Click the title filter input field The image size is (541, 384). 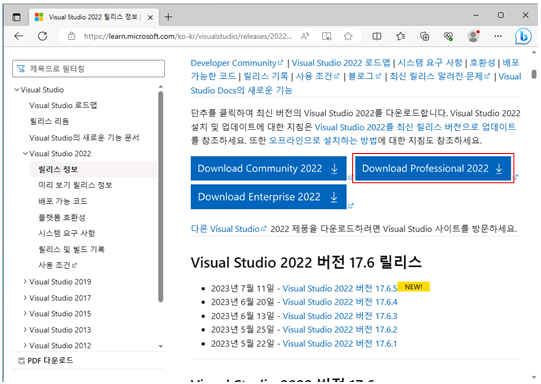[x=88, y=69]
